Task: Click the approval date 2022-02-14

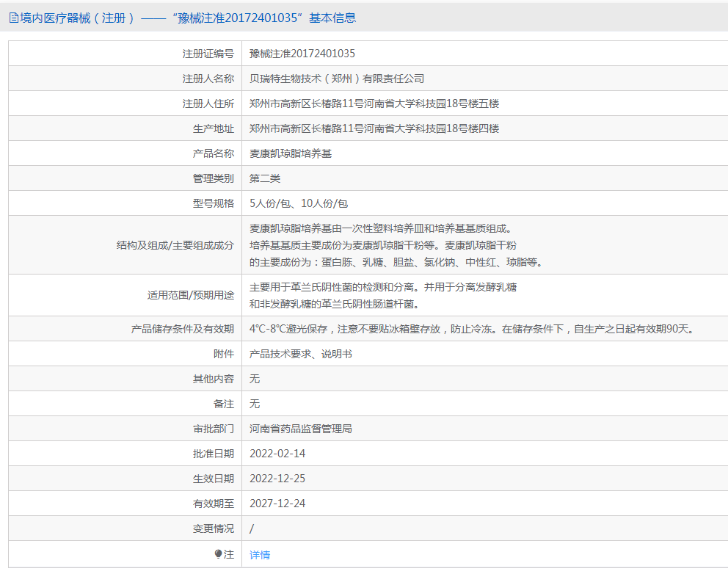Action: (x=277, y=454)
